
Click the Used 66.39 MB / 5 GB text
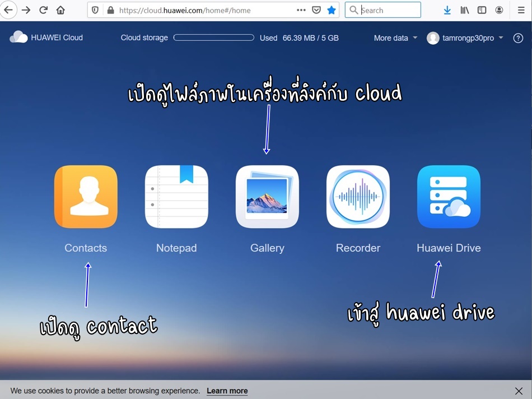[299, 38]
